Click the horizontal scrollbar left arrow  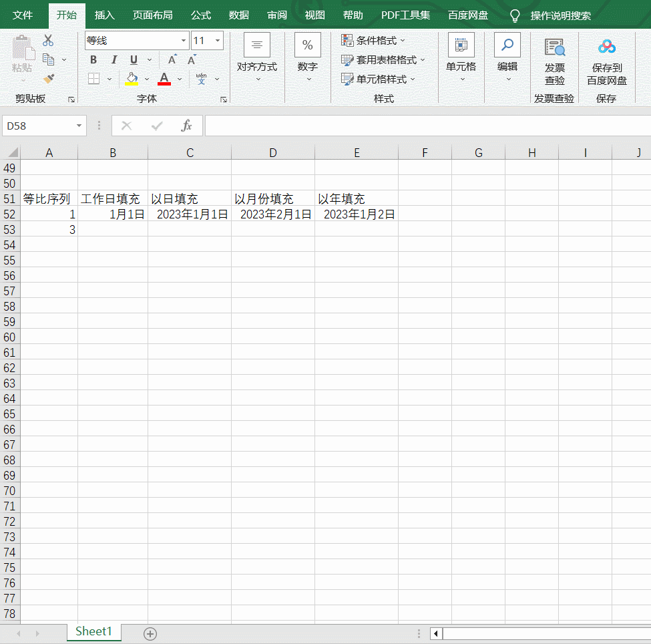[x=436, y=633]
